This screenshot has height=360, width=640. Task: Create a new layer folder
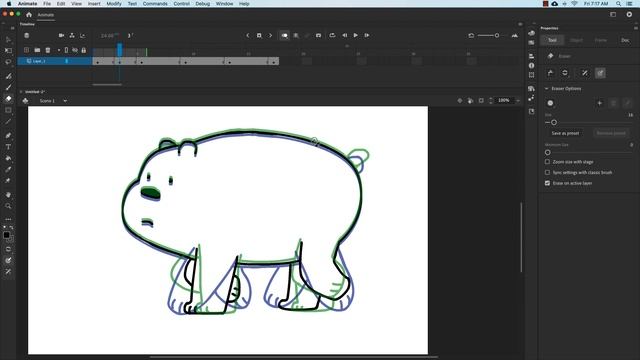(37, 50)
